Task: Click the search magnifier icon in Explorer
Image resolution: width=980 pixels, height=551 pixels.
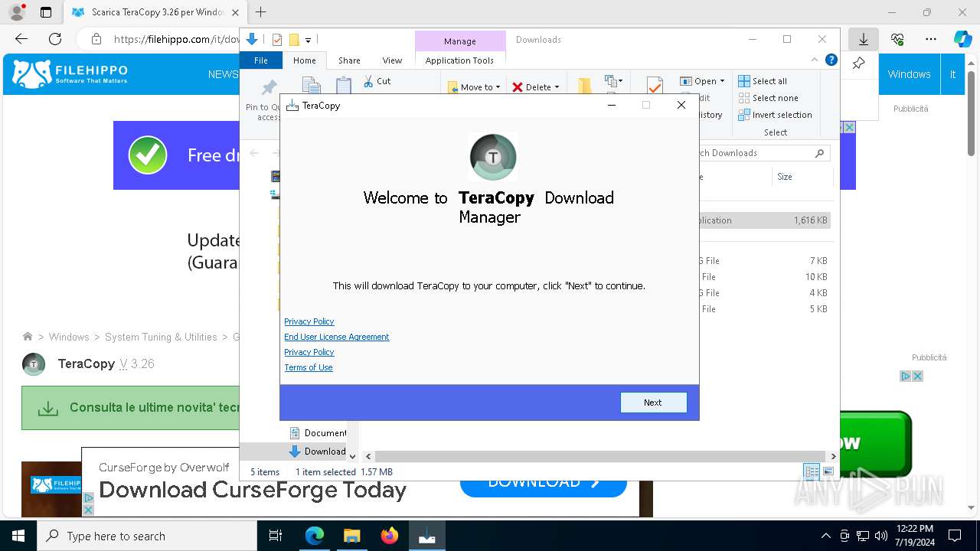Action: point(820,153)
